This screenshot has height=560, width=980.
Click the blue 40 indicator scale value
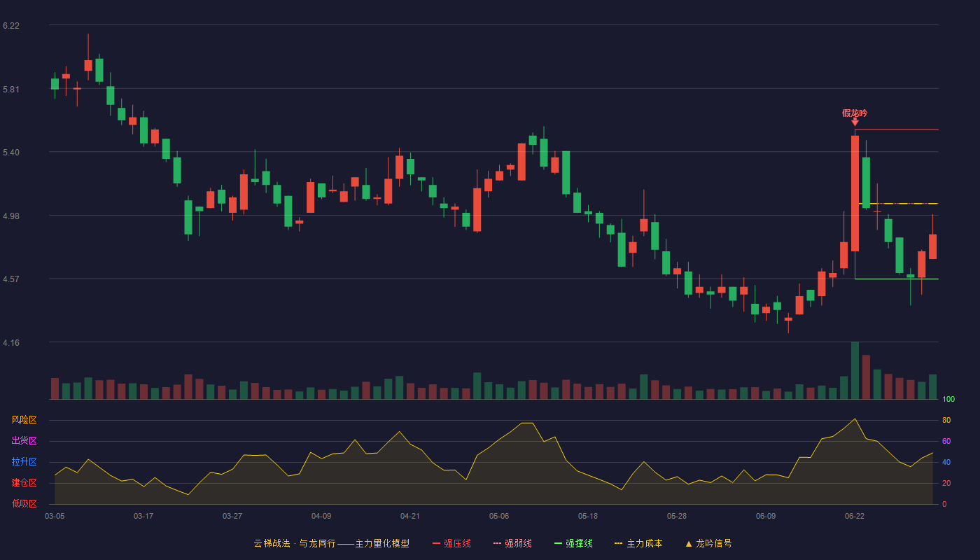[946, 462]
